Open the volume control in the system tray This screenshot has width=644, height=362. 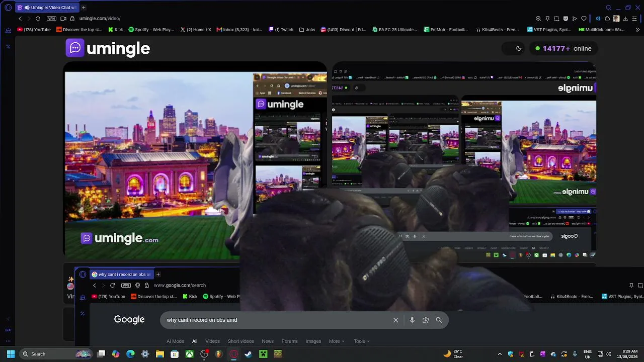(608, 354)
